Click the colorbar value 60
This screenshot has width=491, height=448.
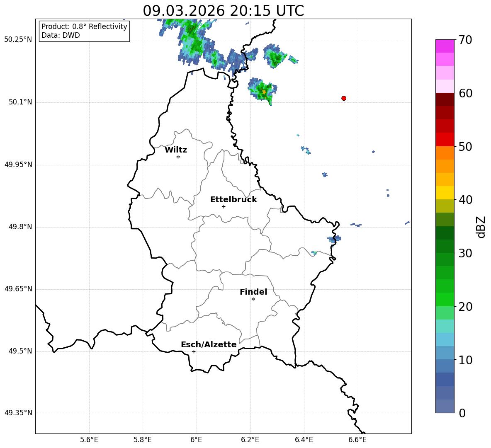click(x=465, y=93)
